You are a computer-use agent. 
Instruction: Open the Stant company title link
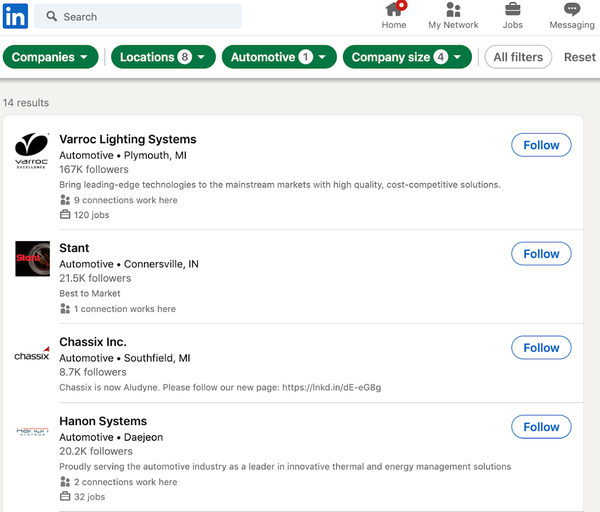(x=74, y=248)
